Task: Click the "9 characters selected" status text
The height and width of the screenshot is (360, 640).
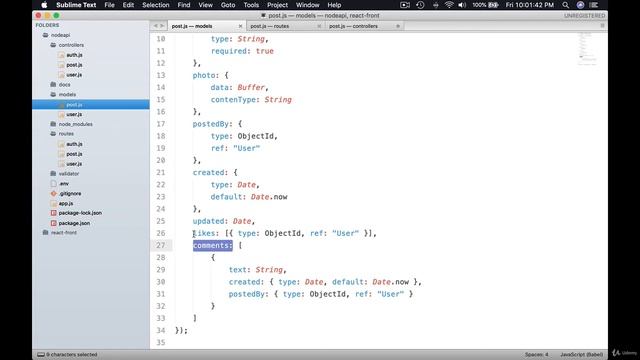Action: (72, 355)
